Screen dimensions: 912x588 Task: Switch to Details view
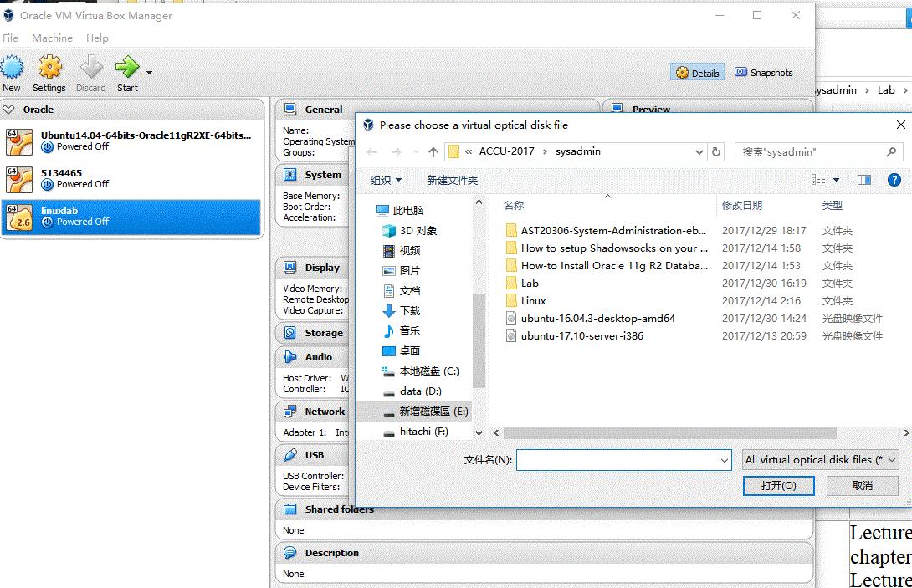[697, 73]
